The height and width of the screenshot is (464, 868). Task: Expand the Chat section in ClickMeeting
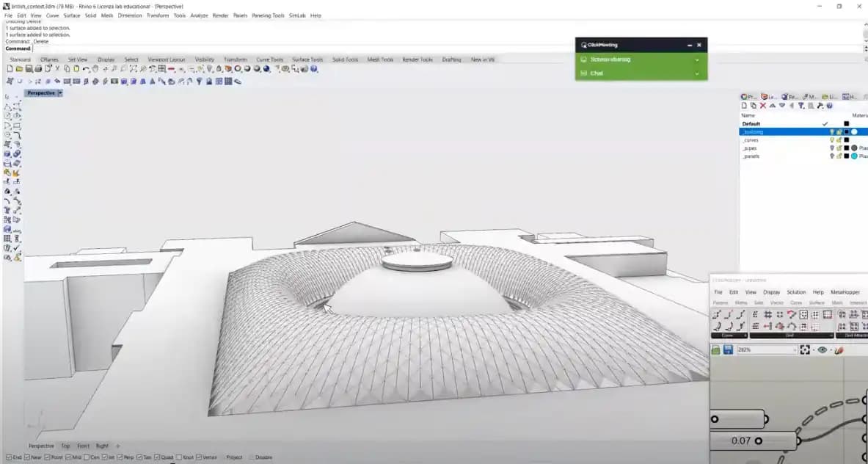697,73
